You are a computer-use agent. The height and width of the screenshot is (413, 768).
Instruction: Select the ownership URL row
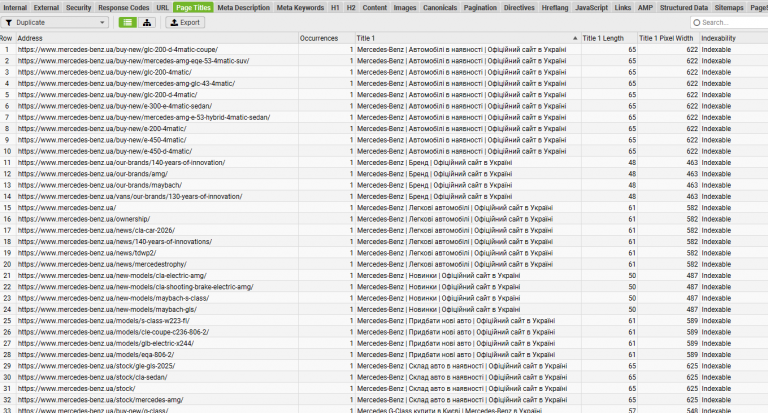pyautogui.click(x=84, y=219)
